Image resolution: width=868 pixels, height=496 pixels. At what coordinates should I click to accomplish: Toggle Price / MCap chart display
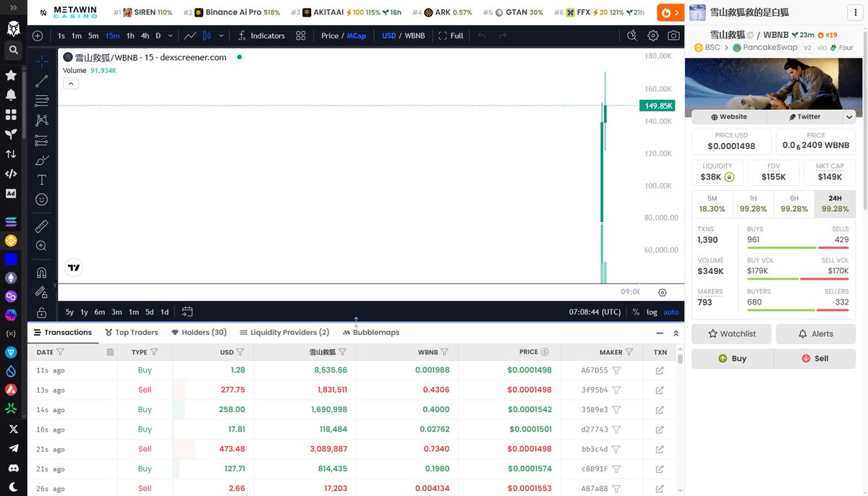[x=344, y=35]
